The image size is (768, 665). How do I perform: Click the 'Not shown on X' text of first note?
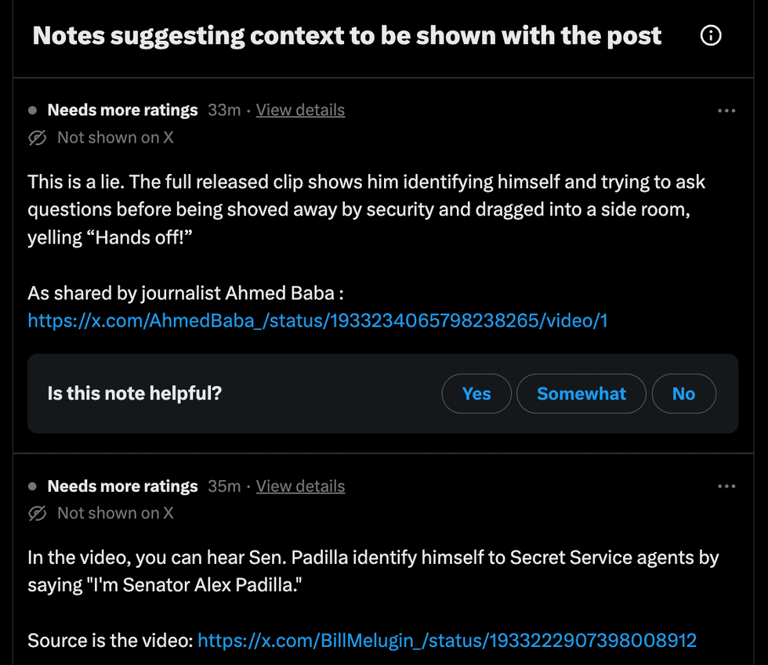tap(115, 138)
